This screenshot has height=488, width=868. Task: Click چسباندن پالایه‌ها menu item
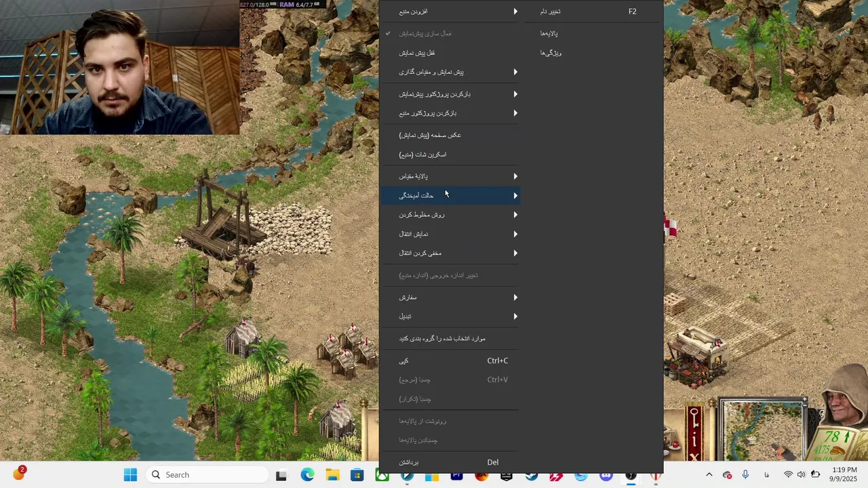(451, 441)
